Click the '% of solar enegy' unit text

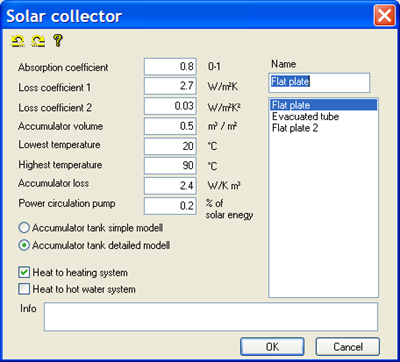[x=229, y=209]
